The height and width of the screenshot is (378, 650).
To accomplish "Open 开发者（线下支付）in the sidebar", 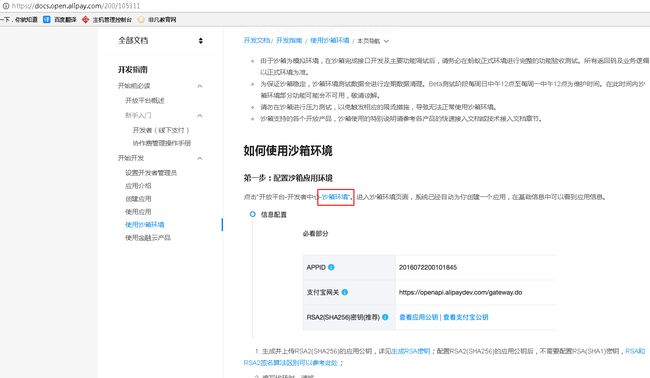I will point(161,130).
